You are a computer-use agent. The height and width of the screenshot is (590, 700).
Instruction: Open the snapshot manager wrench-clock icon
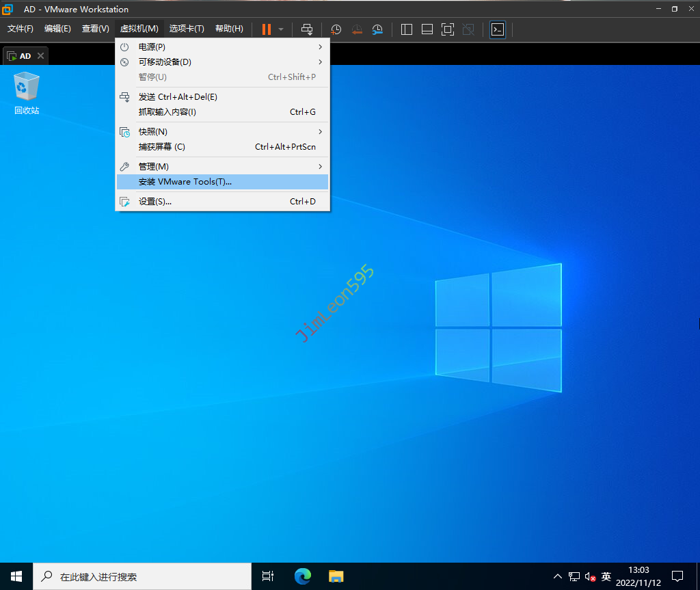tap(377, 29)
